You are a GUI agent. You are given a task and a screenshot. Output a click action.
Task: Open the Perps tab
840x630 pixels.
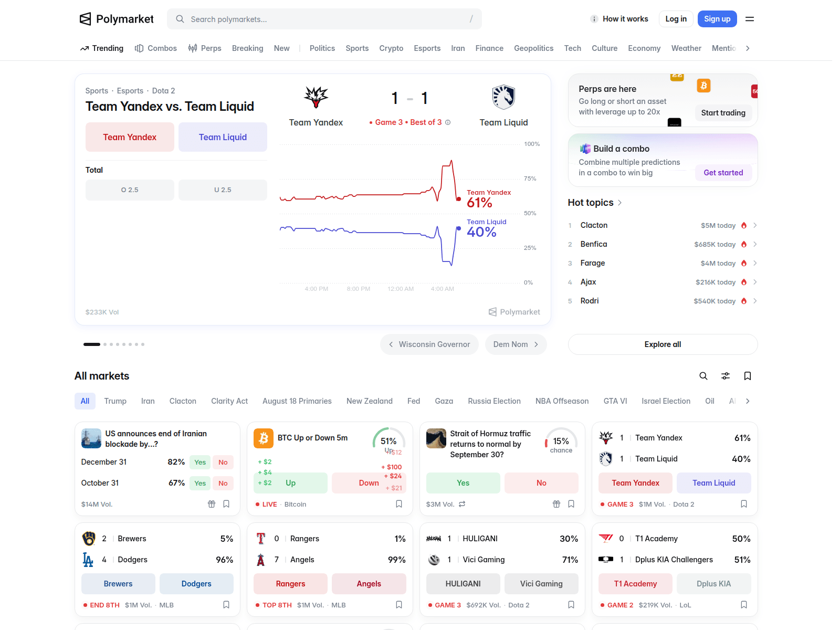tap(205, 48)
